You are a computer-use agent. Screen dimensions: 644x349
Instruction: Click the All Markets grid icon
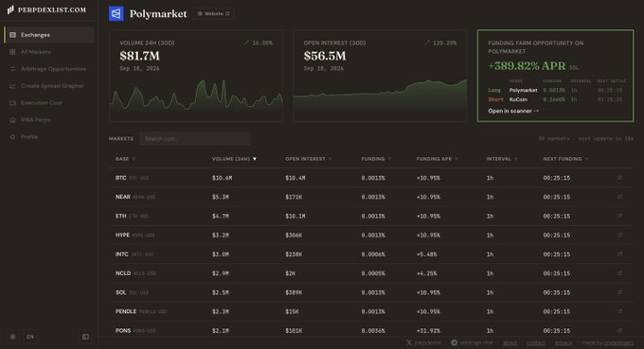pyautogui.click(x=12, y=52)
